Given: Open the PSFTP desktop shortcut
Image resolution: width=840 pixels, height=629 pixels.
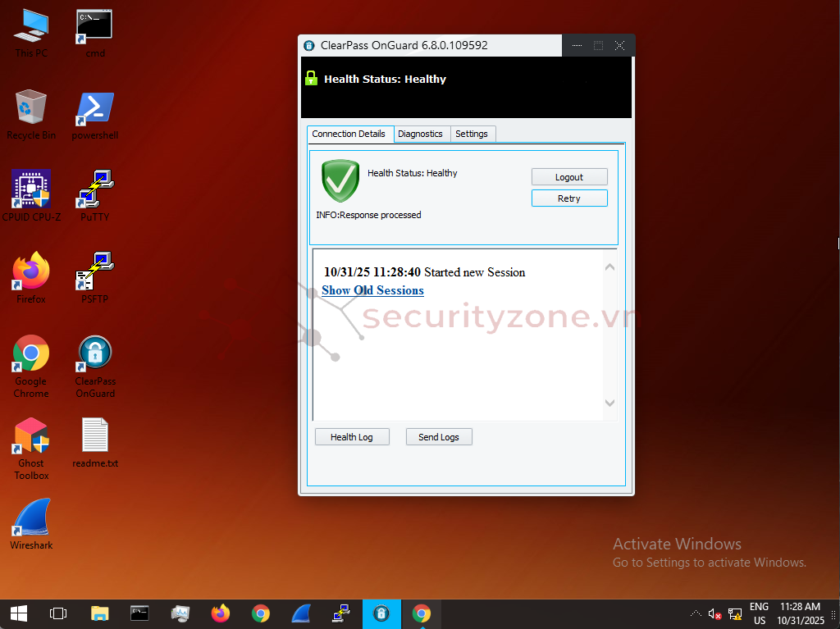Looking at the screenshot, I should click(x=95, y=272).
